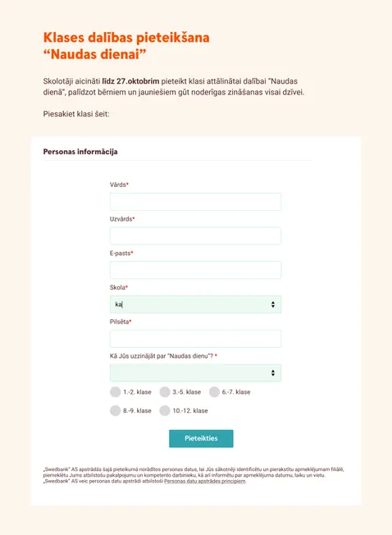Screen dimensions: 392x535
Task: Click the 'E-pasts' field label
Action: point(121,254)
